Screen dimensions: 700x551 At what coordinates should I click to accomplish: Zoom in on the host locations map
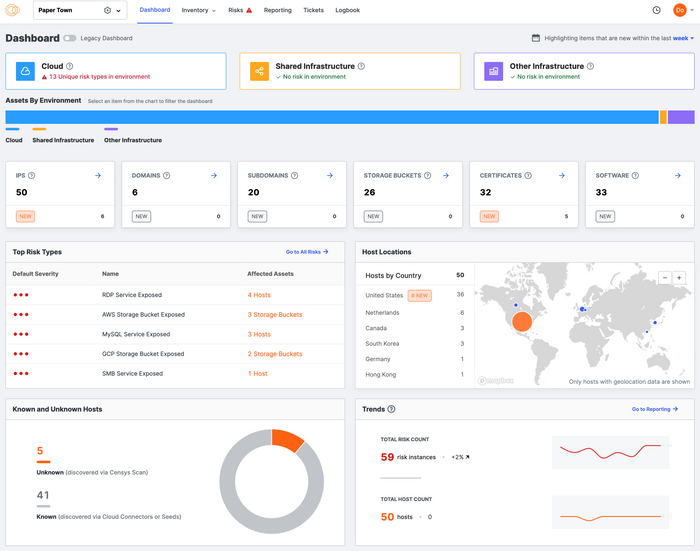click(679, 277)
